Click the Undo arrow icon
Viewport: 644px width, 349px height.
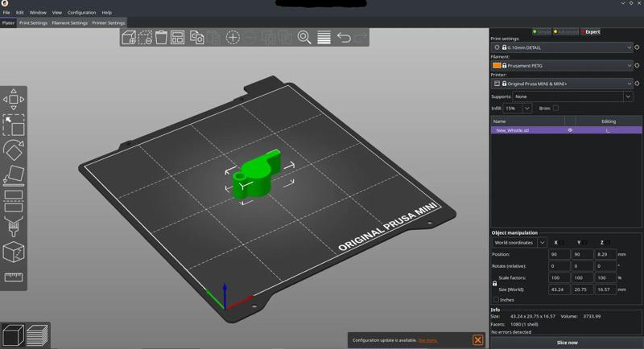coord(344,38)
